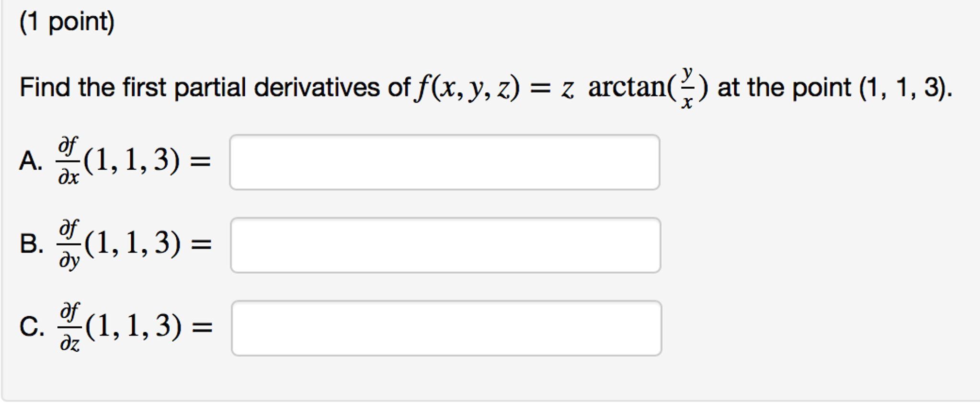980x415 pixels.
Task: Click the equals sign after ∂f/∂x(1,1,3)
Action: (x=201, y=161)
